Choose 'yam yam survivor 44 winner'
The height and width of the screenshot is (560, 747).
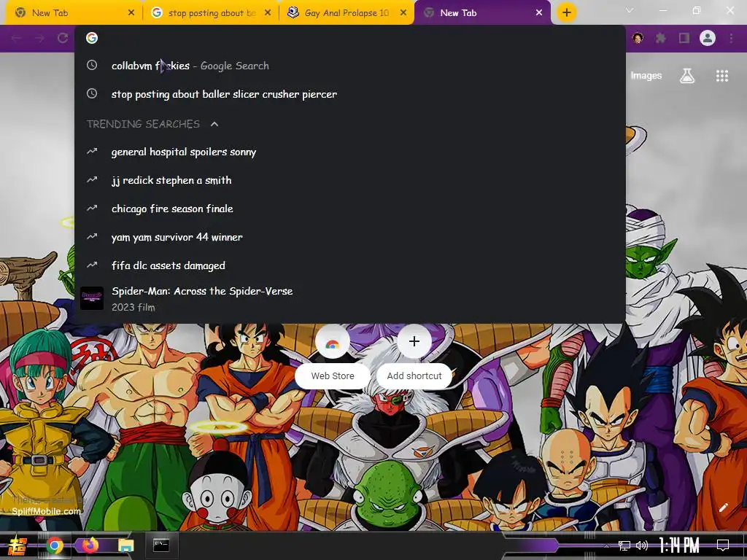(x=349, y=237)
